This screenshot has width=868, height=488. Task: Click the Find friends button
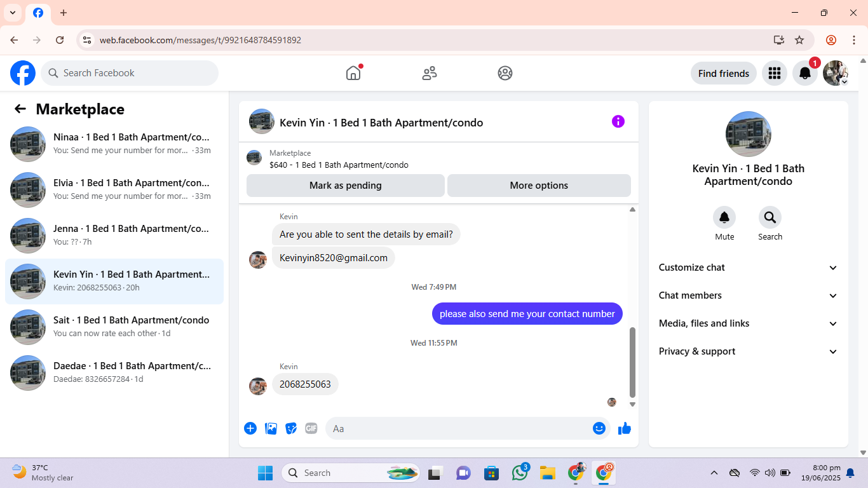pyautogui.click(x=724, y=73)
